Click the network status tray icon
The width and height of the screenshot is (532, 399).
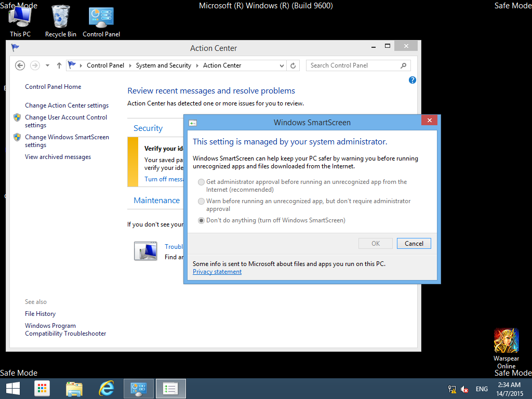pyautogui.click(x=452, y=389)
